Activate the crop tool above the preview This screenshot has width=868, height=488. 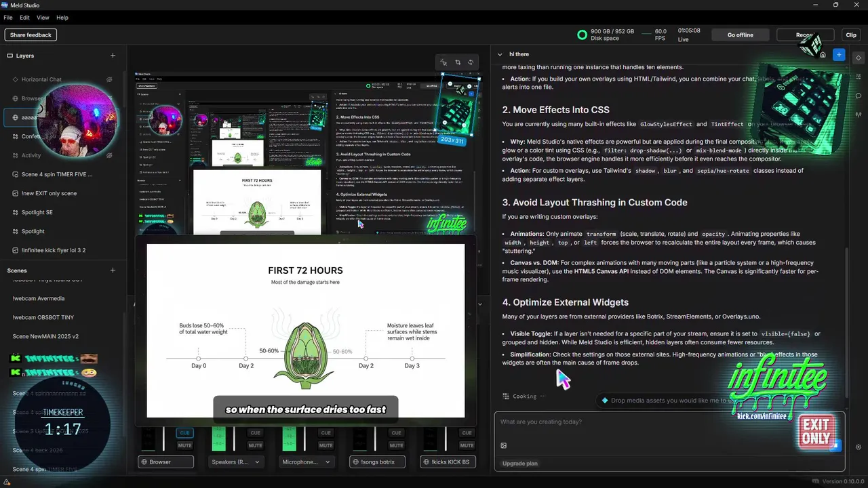458,62
